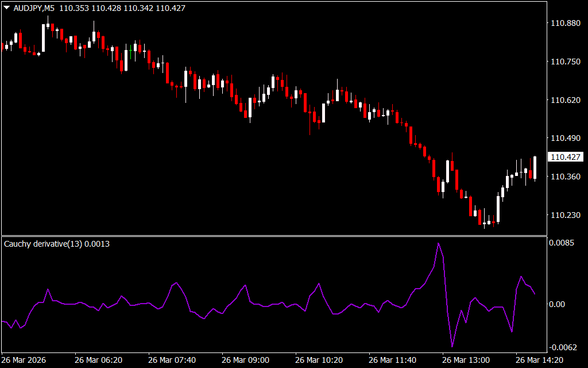Select the 110.750 price scale label
This screenshot has width=588, height=368.
(566, 62)
